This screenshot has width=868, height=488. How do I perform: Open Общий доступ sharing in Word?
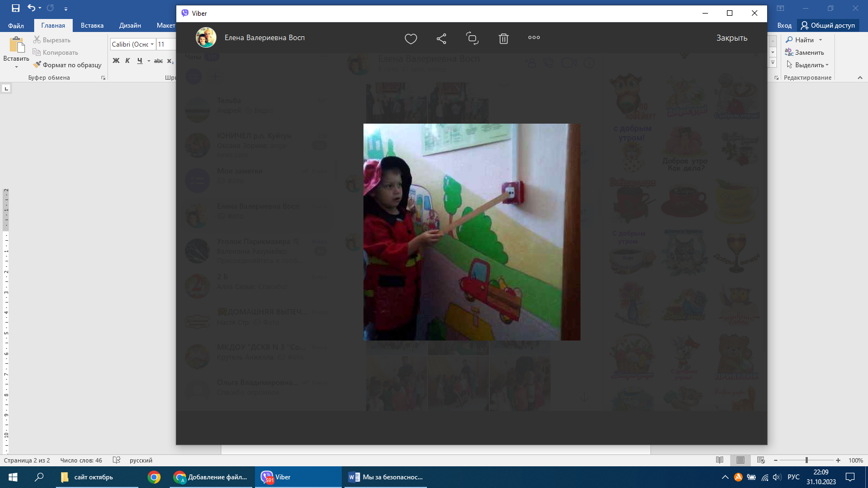click(x=828, y=25)
